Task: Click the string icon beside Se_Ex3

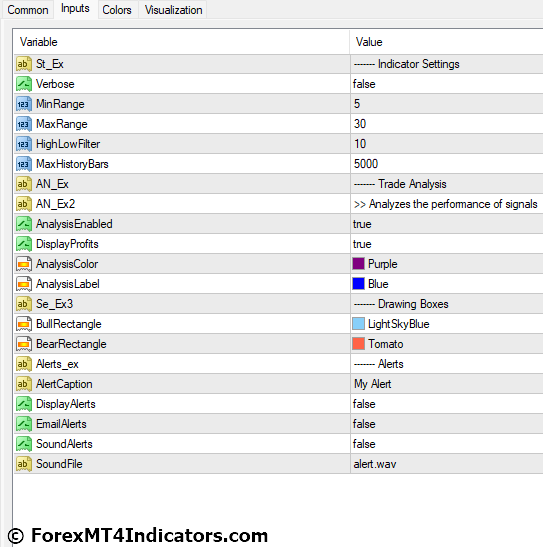Action: coord(23,304)
